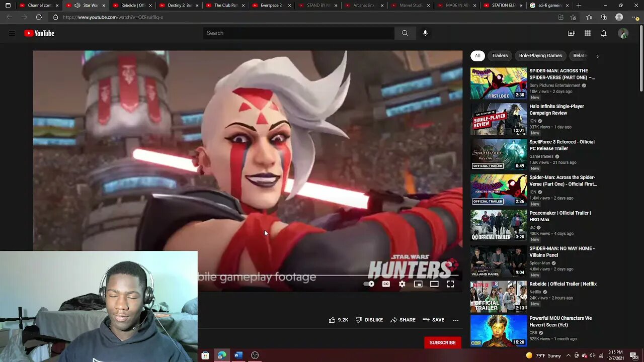
Task: Switch to the Everspace 2 browser tab
Action: [271, 6]
